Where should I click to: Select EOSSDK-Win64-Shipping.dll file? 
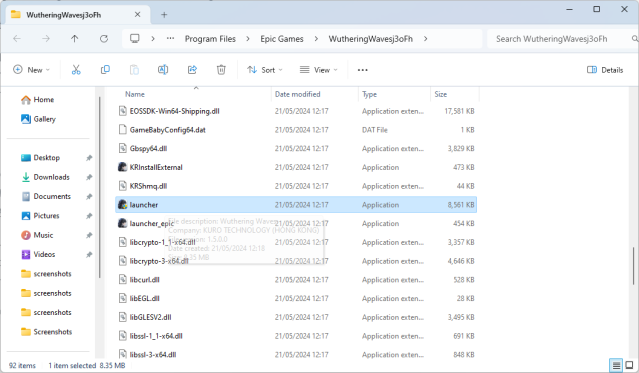point(296,111)
